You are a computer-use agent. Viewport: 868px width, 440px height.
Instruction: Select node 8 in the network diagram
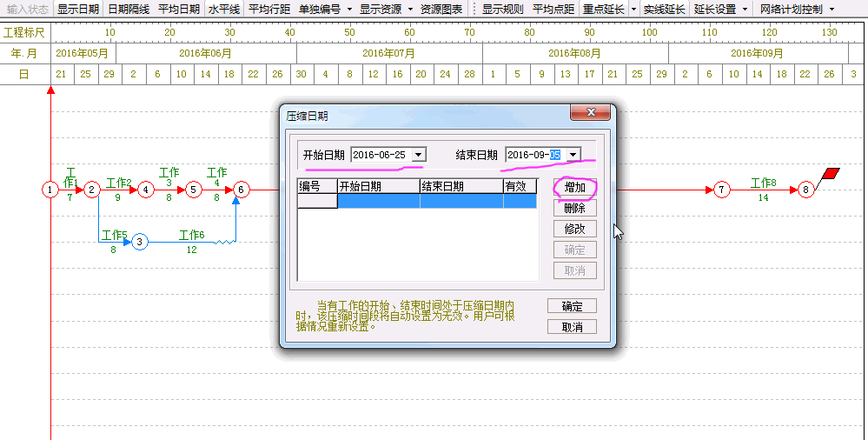(x=805, y=190)
